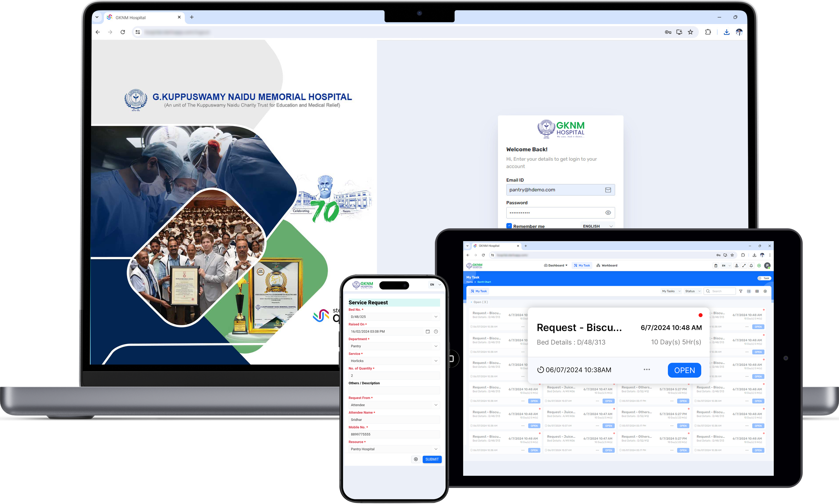
Task: Click the notification bell icon
Action: (751, 266)
